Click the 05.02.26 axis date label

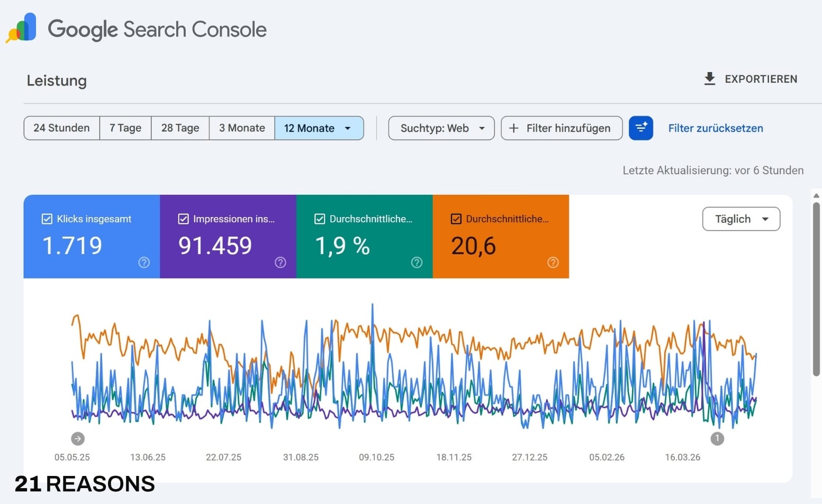(607, 457)
